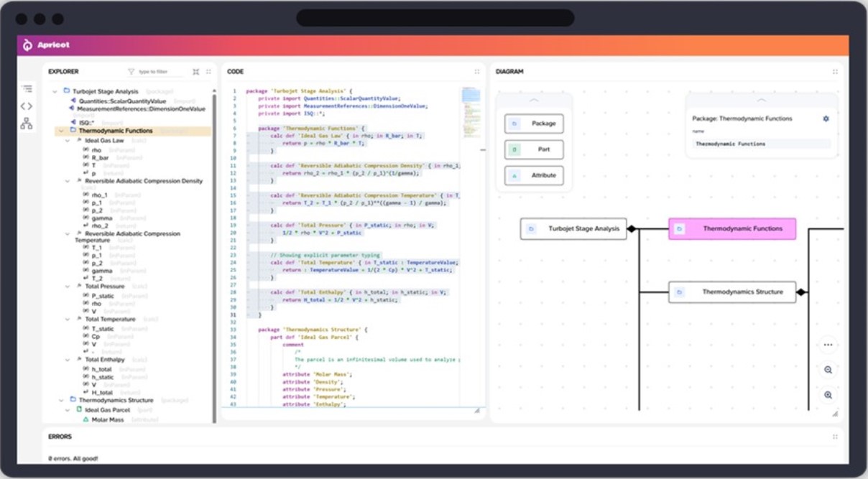
Task: Grab the Code panel drag handle
Action: (x=476, y=72)
